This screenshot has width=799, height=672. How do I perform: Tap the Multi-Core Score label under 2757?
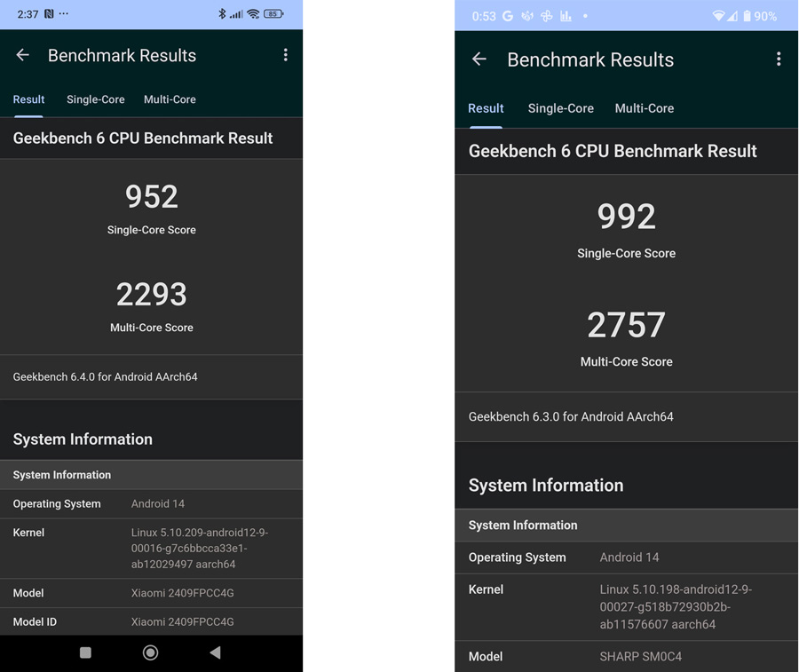pos(626,361)
